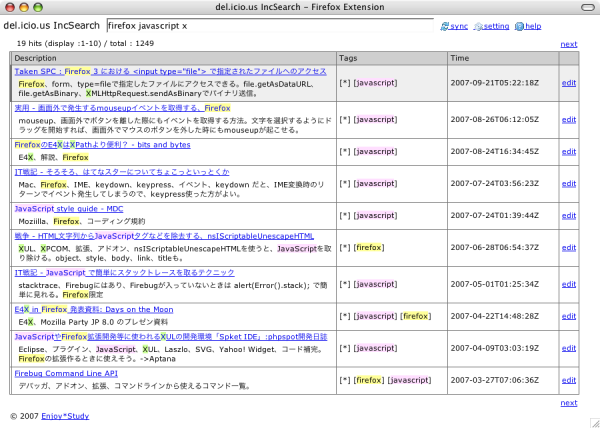Click the Time column header
The image size is (600, 428).
503,58
